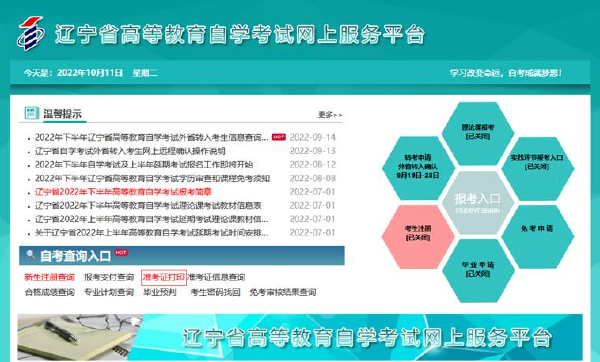Click the 温馨提示 section heading
The height and width of the screenshot is (362, 600).
(62, 114)
